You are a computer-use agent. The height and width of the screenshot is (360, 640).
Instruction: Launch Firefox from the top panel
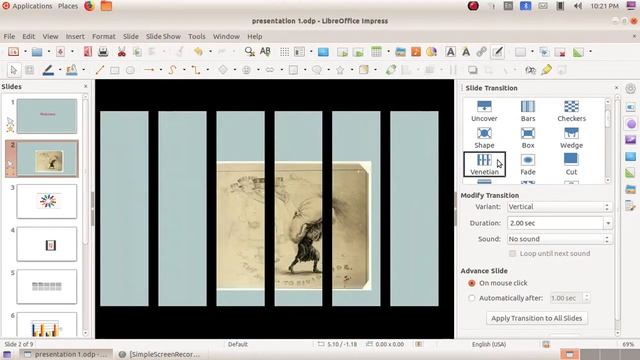(89, 6)
